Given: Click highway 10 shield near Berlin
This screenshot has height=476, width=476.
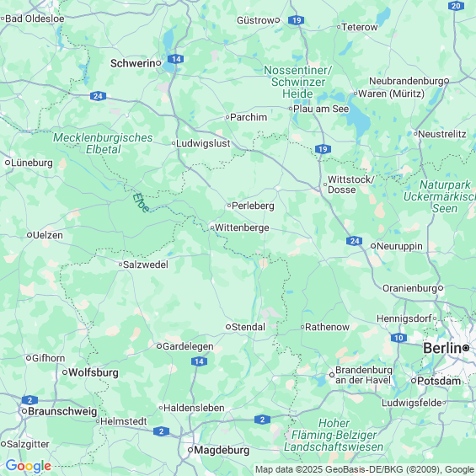Looking at the screenshot, I should pos(398,338).
